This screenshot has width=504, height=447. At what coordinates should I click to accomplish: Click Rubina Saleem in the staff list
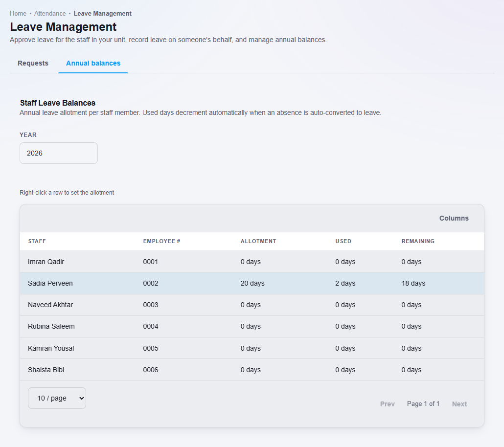click(51, 327)
